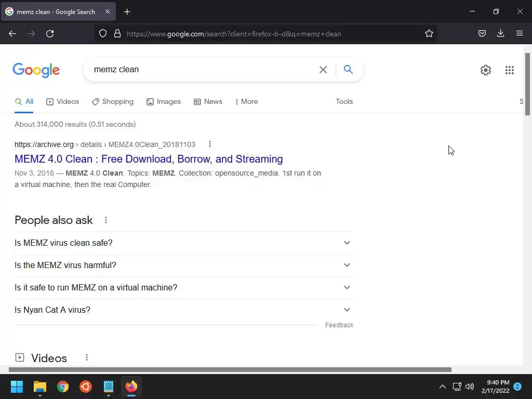The width and height of the screenshot is (532, 399).
Task: Launch Chrome from taskbar
Action: (63, 387)
